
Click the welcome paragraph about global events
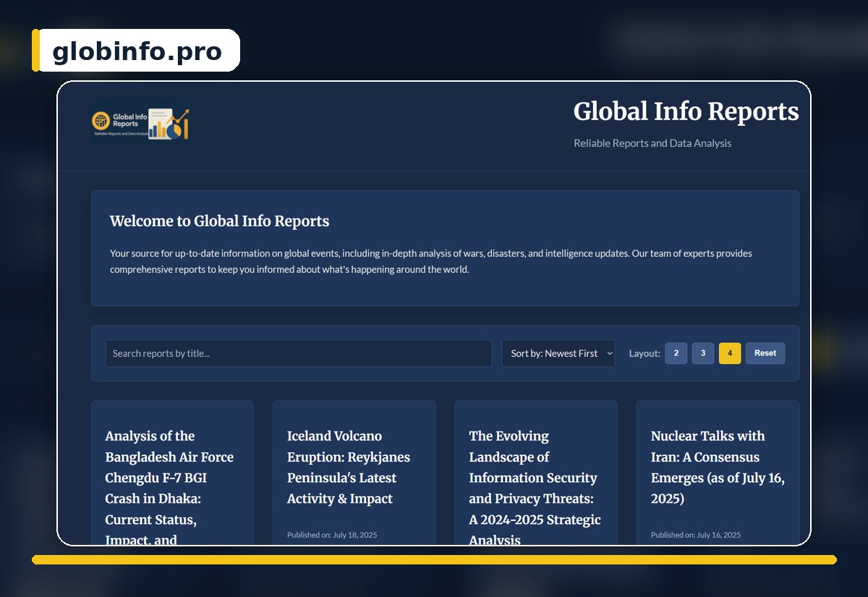(431, 261)
